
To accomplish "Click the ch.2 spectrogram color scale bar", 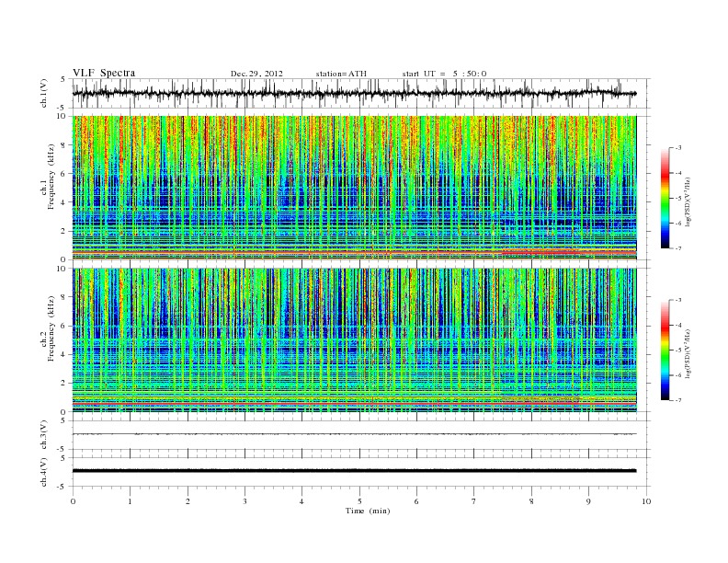I will pos(665,350).
